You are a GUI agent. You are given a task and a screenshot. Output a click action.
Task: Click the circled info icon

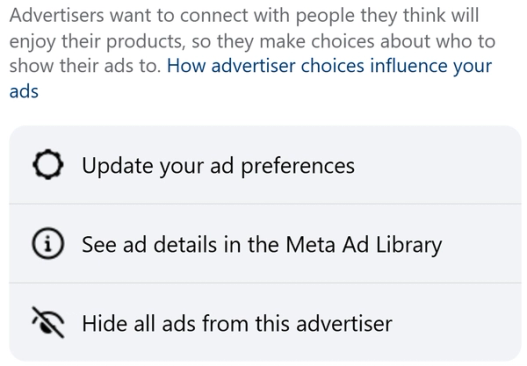tap(48, 243)
